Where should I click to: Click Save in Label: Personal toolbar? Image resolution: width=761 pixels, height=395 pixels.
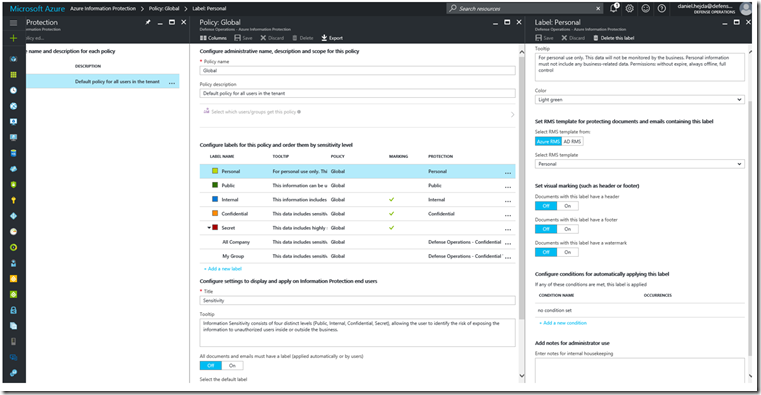tap(544, 38)
